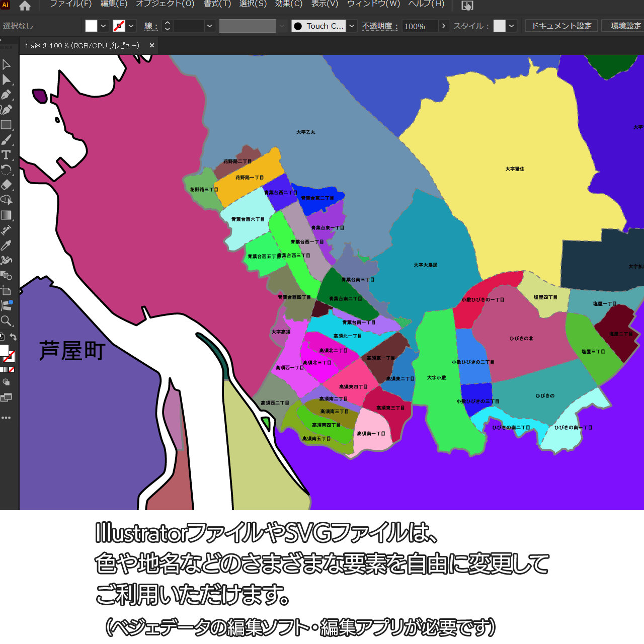This screenshot has width=644, height=644.
Task: Select the Direct Selection tool
Action: coord(6,79)
